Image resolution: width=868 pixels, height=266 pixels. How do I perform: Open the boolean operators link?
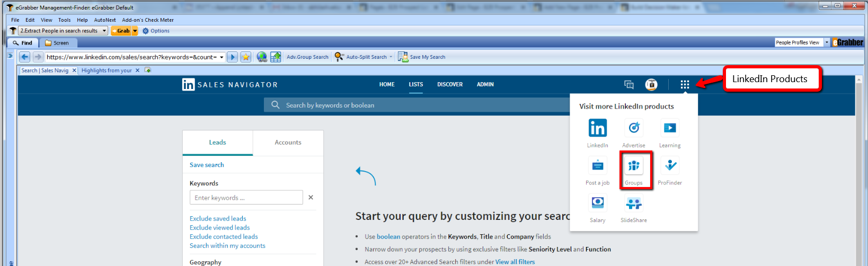[x=388, y=236]
